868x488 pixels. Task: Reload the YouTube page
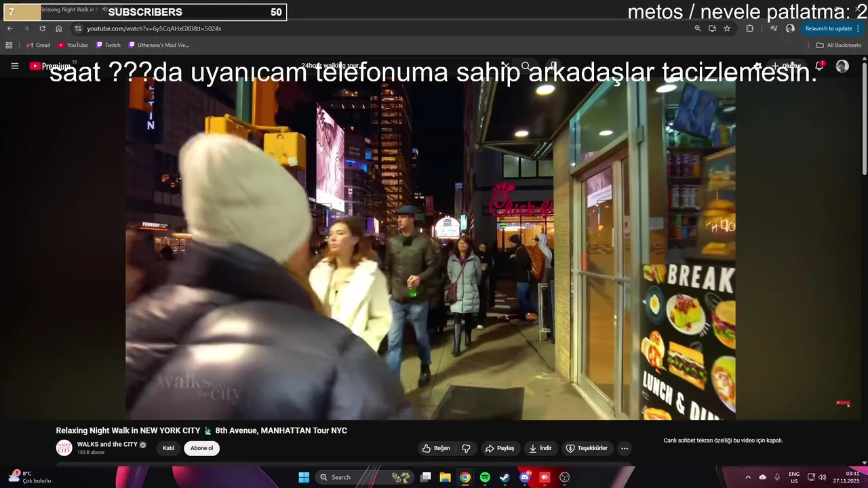coord(42,28)
